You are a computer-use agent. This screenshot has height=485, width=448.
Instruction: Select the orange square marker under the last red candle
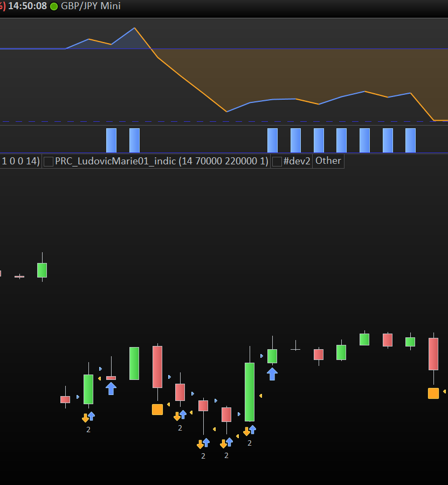click(x=433, y=393)
